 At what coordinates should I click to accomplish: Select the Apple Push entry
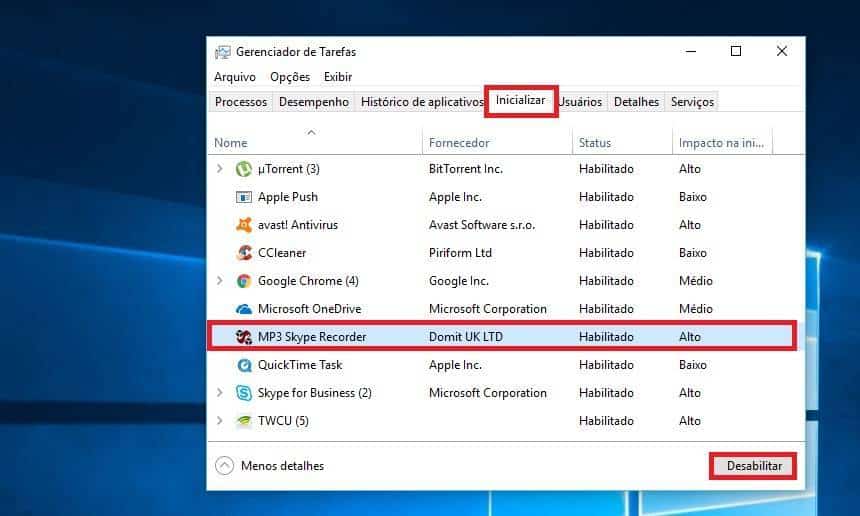(x=287, y=197)
